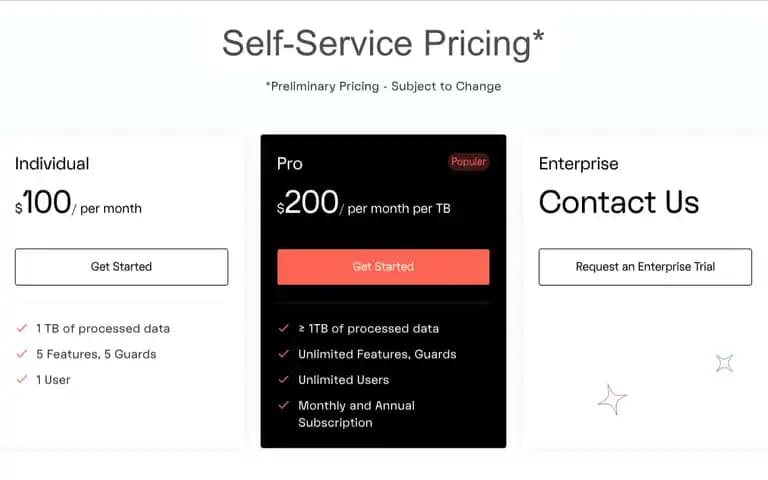The height and width of the screenshot is (480, 768).
Task: Click the Individual plan title
Action: click(52, 164)
